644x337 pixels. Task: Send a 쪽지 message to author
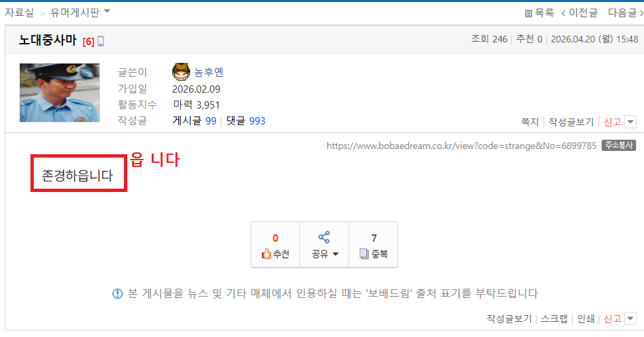click(x=530, y=122)
